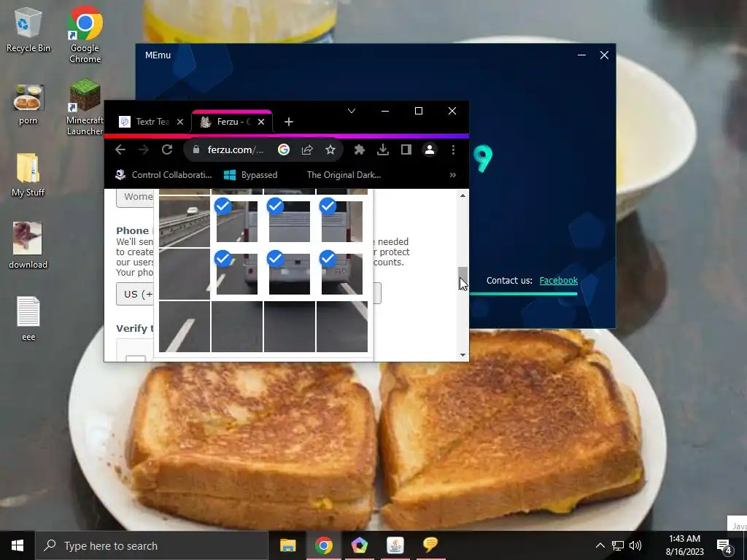747x560 pixels.
Task: Open the Facebook link in MEmu
Action: (x=558, y=281)
